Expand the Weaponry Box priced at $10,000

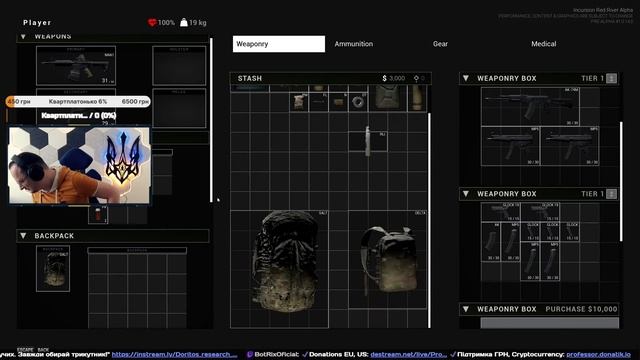point(466,309)
